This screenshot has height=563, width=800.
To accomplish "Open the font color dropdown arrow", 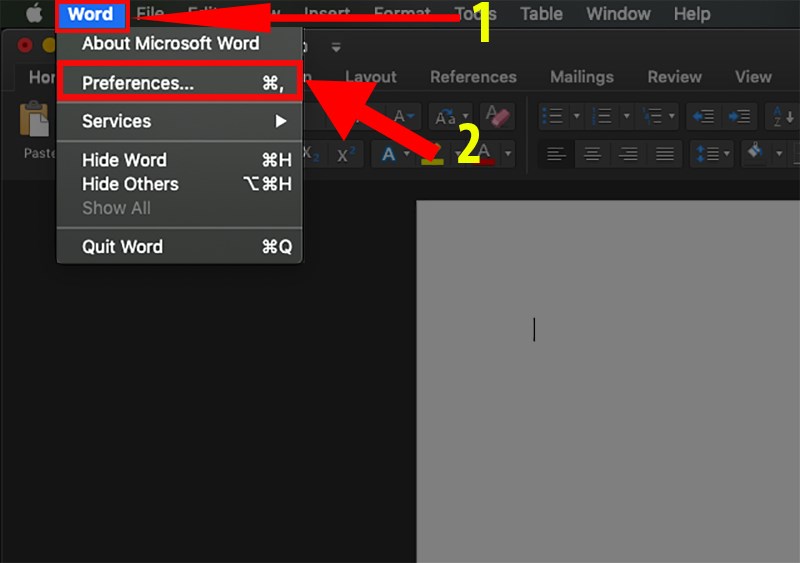I will (508, 153).
